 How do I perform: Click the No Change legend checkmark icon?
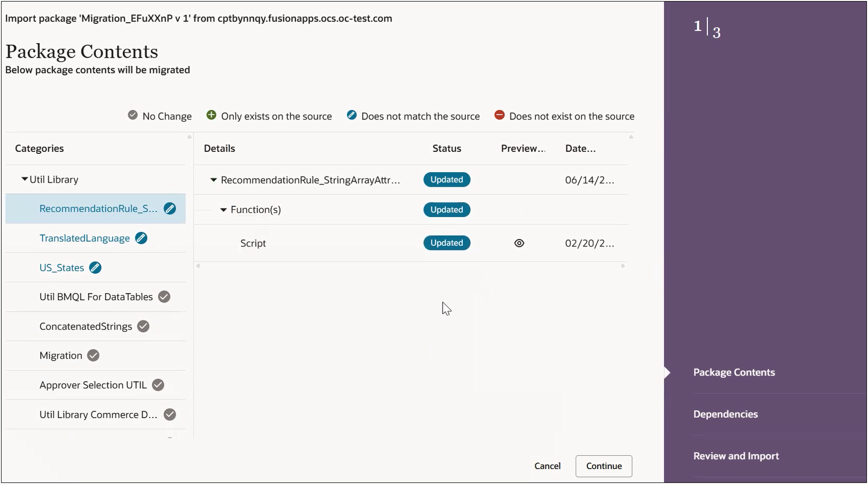(133, 115)
